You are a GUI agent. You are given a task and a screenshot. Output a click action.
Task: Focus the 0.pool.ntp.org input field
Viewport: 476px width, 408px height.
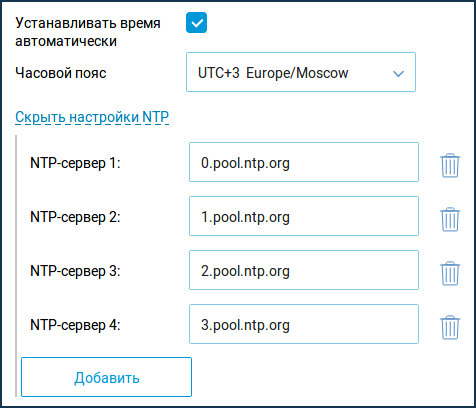[x=304, y=162]
